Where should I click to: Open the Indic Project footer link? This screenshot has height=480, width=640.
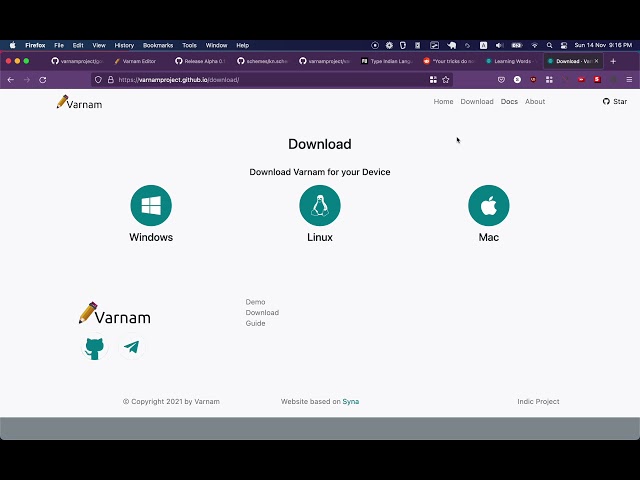[x=538, y=402]
